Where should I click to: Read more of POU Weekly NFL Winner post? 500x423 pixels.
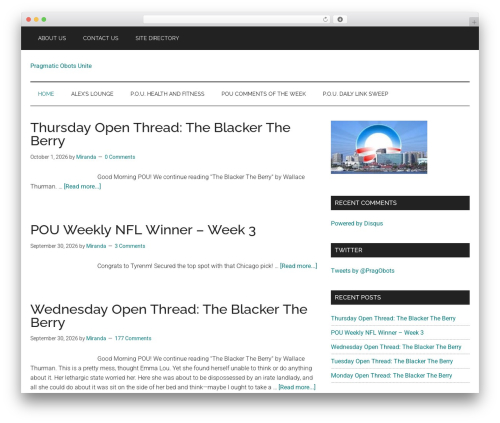coord(298,266)
